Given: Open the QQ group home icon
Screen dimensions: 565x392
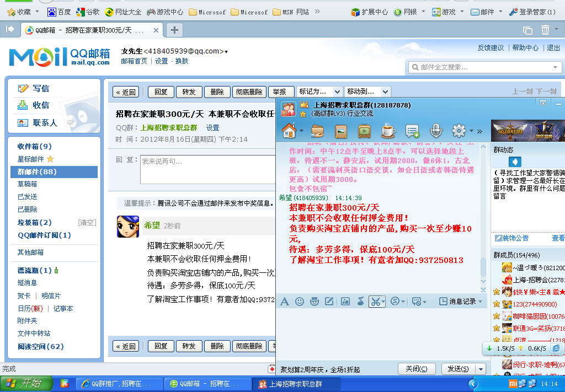Looking at the screenshot, I should click(289, 131).
